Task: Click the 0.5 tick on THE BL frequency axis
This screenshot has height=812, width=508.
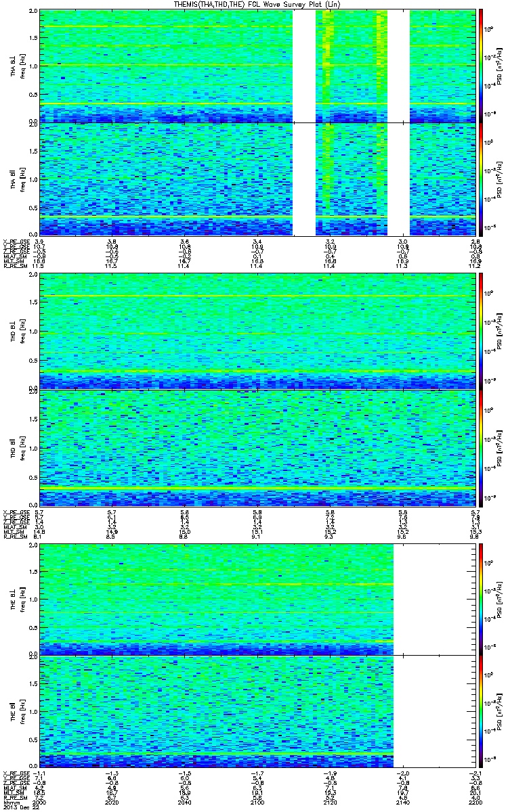Action: 33,627
